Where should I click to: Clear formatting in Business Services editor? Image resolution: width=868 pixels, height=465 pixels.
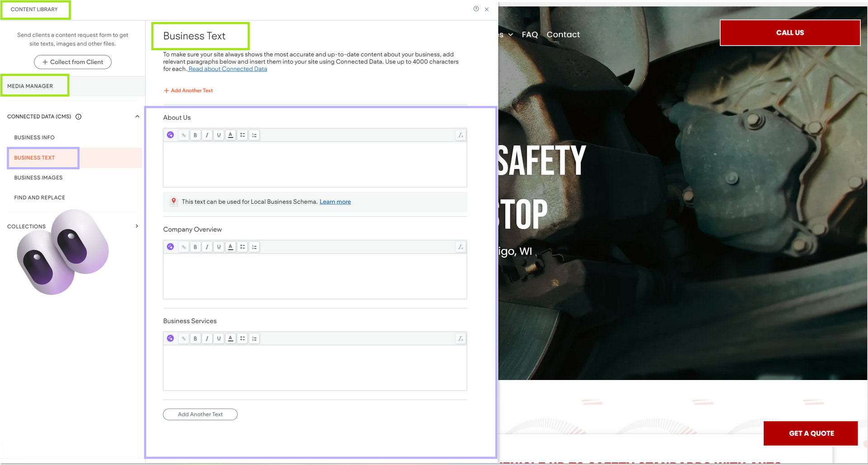tap(460, 338)
